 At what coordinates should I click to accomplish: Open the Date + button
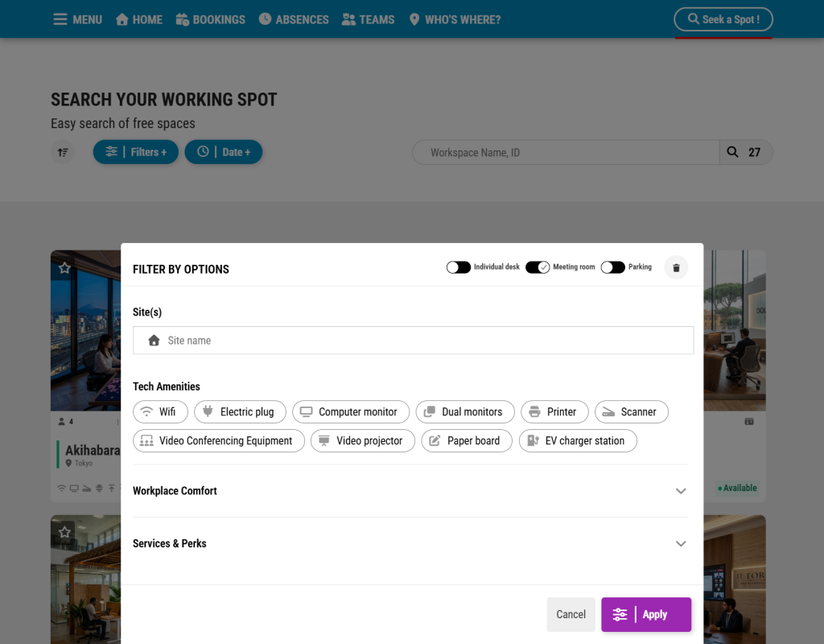pyautogui.click(x=224, y=152)
